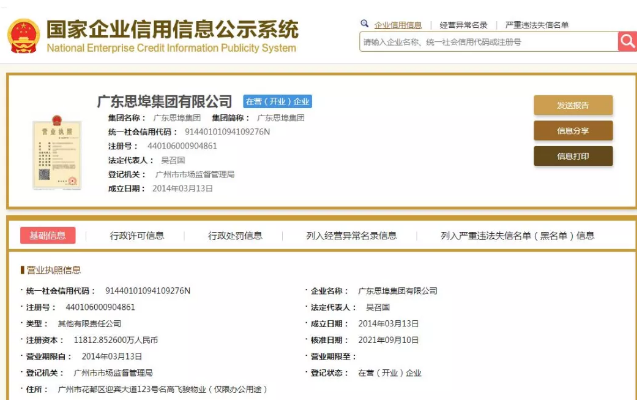Click 核准日期 value 2021年09月10日
Viewport: 637px width, 404px height.
click(x=388, y=340)
